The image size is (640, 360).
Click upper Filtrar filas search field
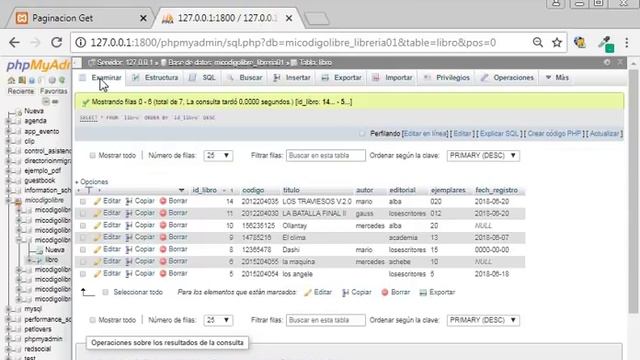click(x=325, y=156)
